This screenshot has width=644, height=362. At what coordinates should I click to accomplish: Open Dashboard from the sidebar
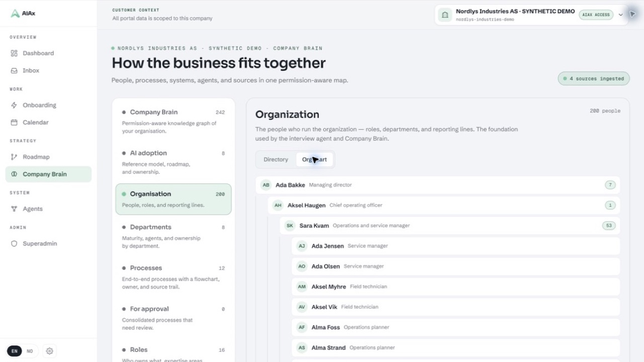(x=48, y=53)
